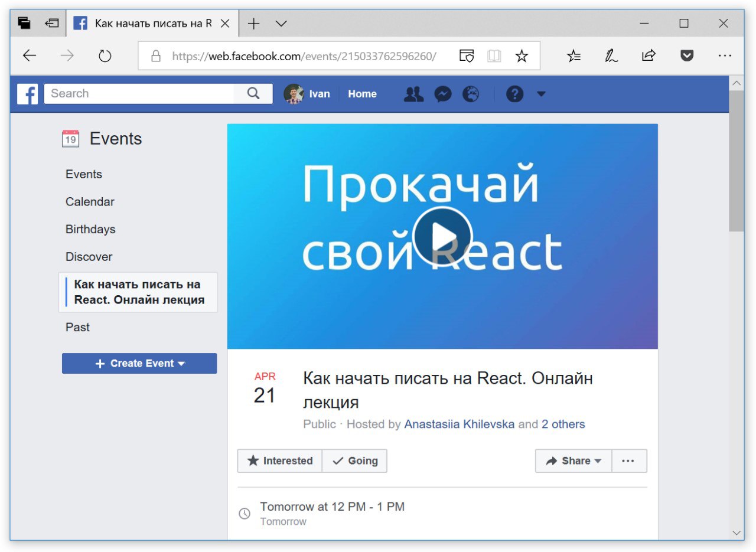This screenshot has width=756, height=552.
Task: Click the Edge Share page icon
Action: click(x=649, y=56)
